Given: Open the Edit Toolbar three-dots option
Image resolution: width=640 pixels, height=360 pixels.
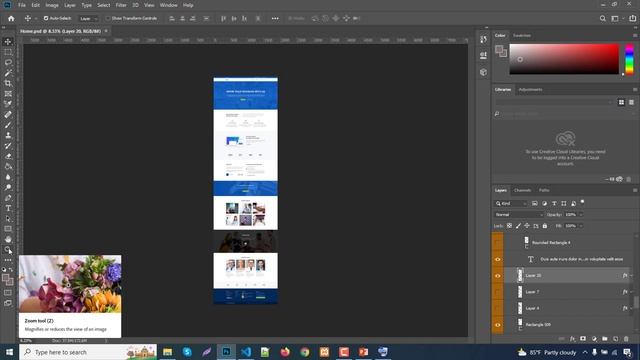Looking at the screenshot, I should pos(8,260).
